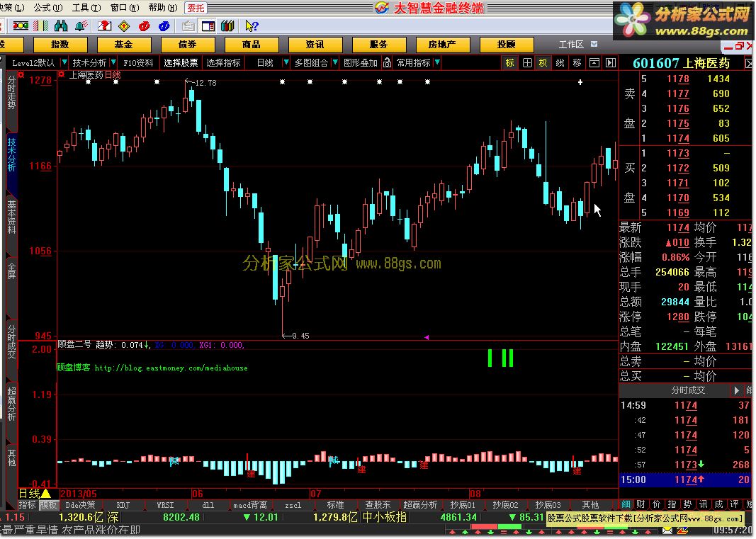Screen dimensions: 756x539
Task: Click the striped bars toolbar icon
Action: (x=41, y=26)
